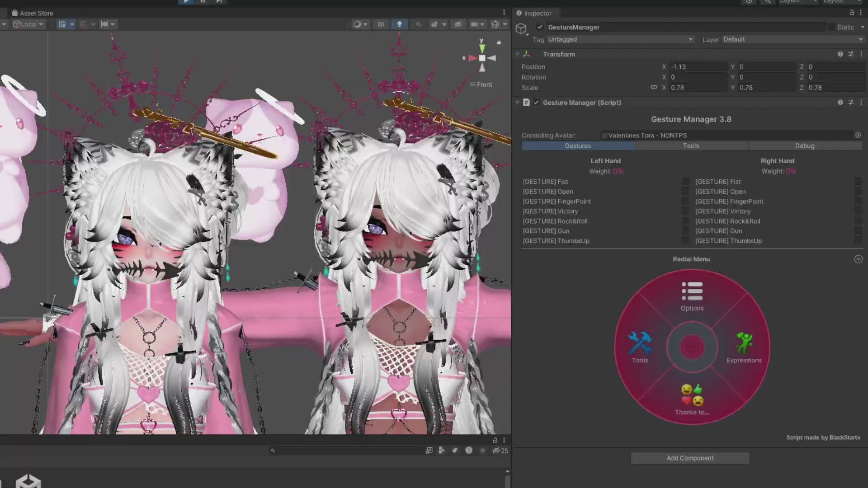This screenshot has width=868, height=488.
Task: Disable the Gesture Manager script checkbox
Action: pyautogui.click(x=536, y=103)
